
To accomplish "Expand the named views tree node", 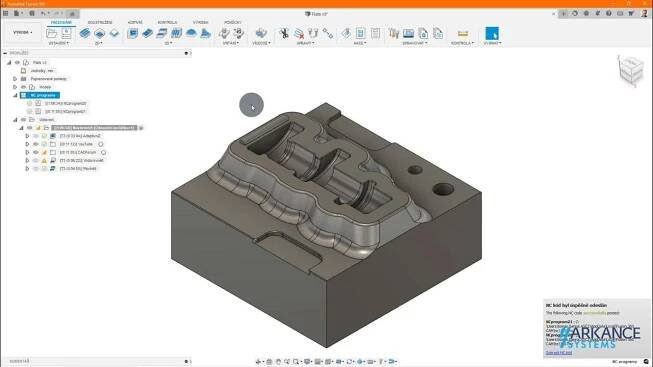I will pos(15,79).
